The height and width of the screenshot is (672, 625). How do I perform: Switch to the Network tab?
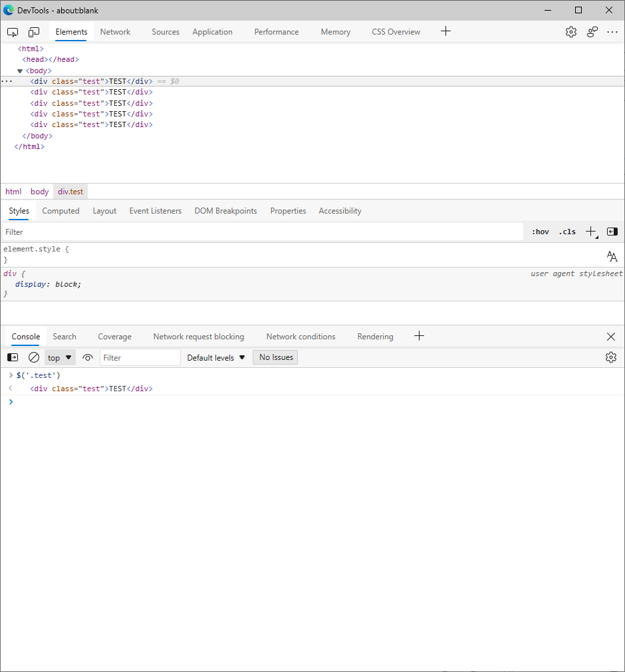(115, 32)
